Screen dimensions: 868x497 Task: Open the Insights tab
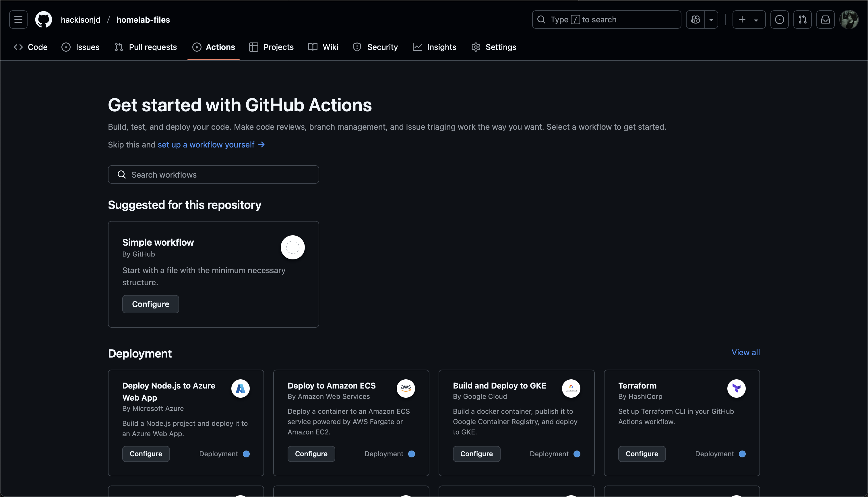click(434, 47)
